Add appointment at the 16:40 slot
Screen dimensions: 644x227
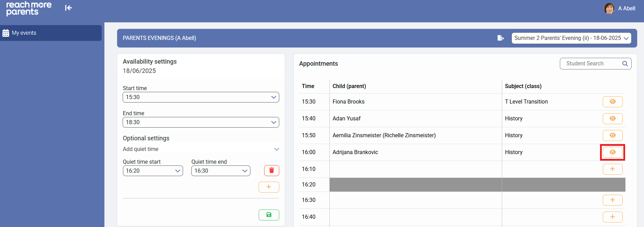[612, 217]
